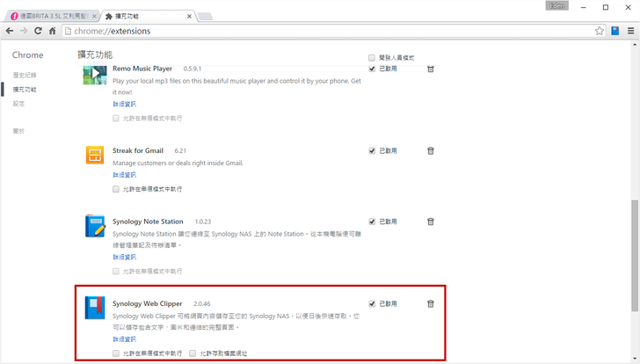The image size is (640, 364).
Task: Click the browser forward arrow
Action: click(24, 31)
